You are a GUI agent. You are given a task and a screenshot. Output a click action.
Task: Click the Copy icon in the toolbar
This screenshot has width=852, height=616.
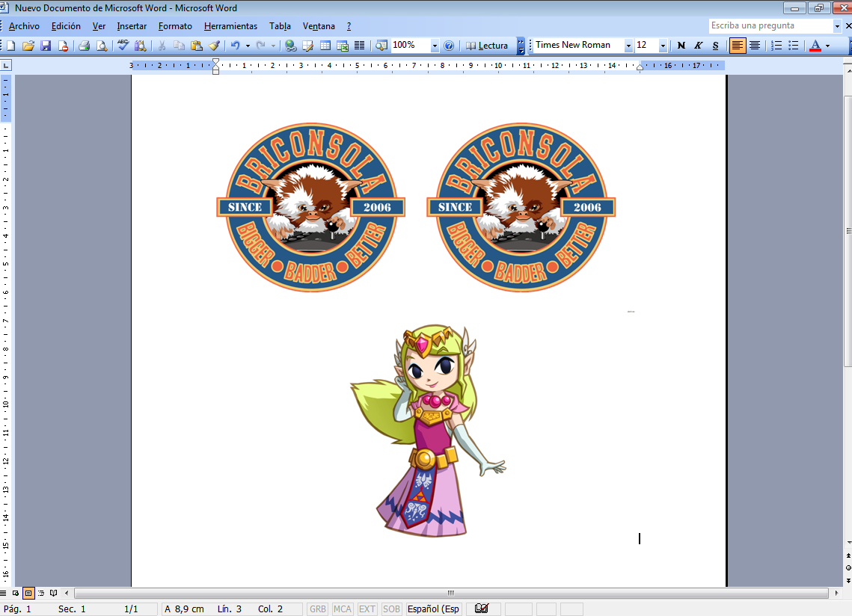[179, 46]
